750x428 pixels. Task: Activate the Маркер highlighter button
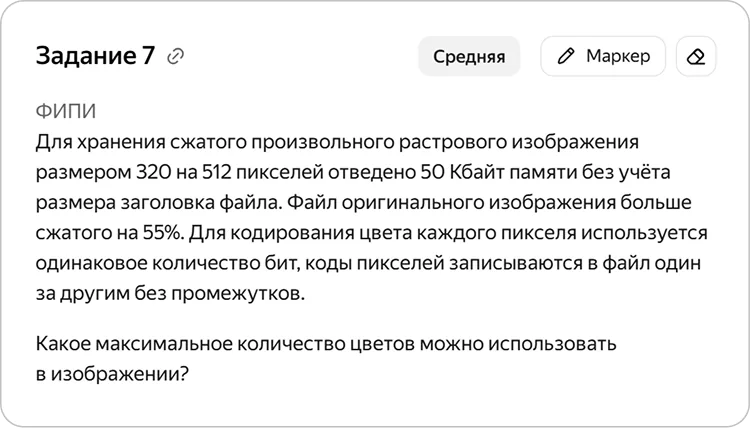[603, 56]
